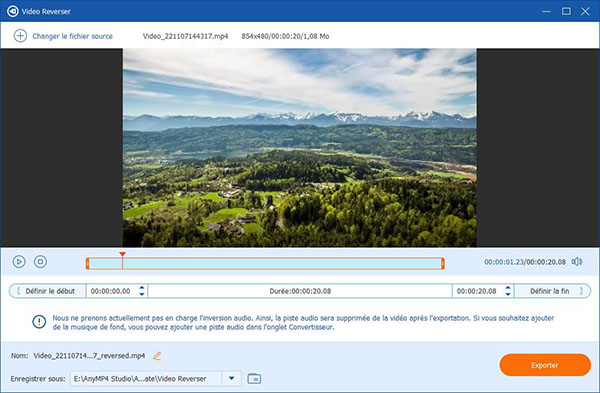Click the red playhead marker on the timeline

click(x=122, y=254)
